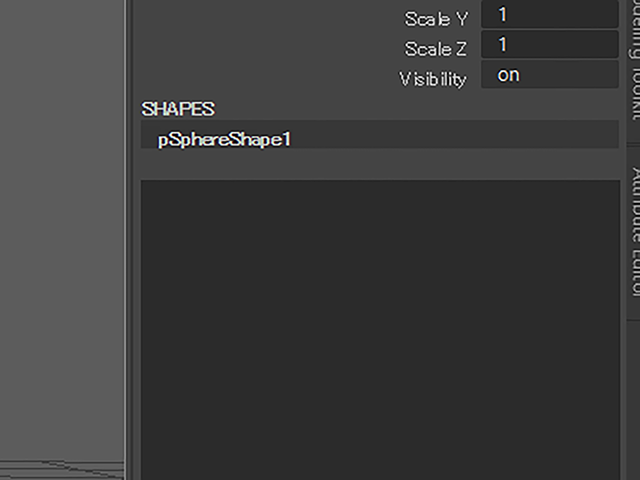Collapse the SHAPES section header
Image resolution: width=640 pixels, height=480 pixels.
(x=178, y=109)
